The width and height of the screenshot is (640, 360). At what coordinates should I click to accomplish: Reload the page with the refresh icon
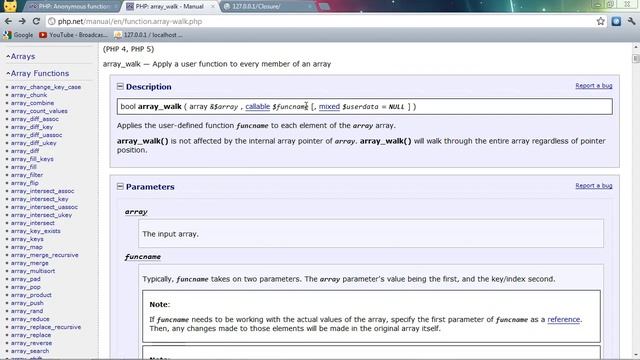36,21
